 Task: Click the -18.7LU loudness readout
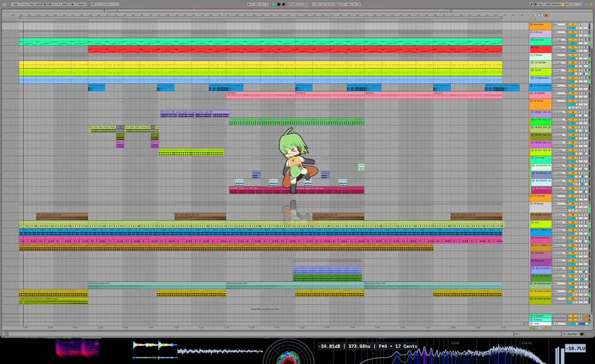click(x=575, y=349)
